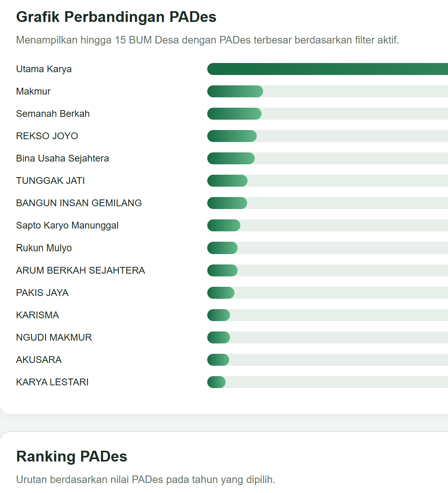The width and height of the screenshot is (448, 493).
Task: Select the ARUM BERKAH SEJAHTERA bar
Action: [x=222, y=270]
